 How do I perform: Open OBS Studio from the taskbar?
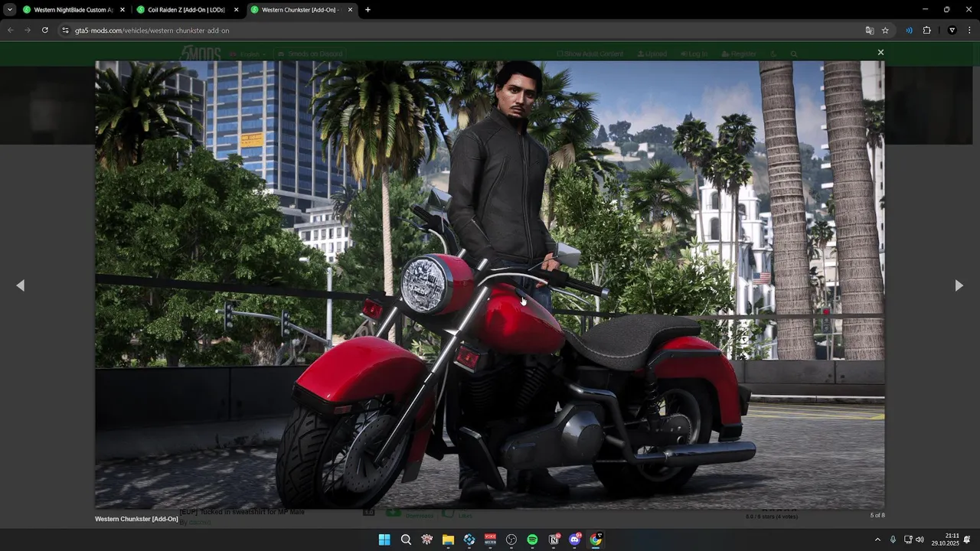[511, 540]
